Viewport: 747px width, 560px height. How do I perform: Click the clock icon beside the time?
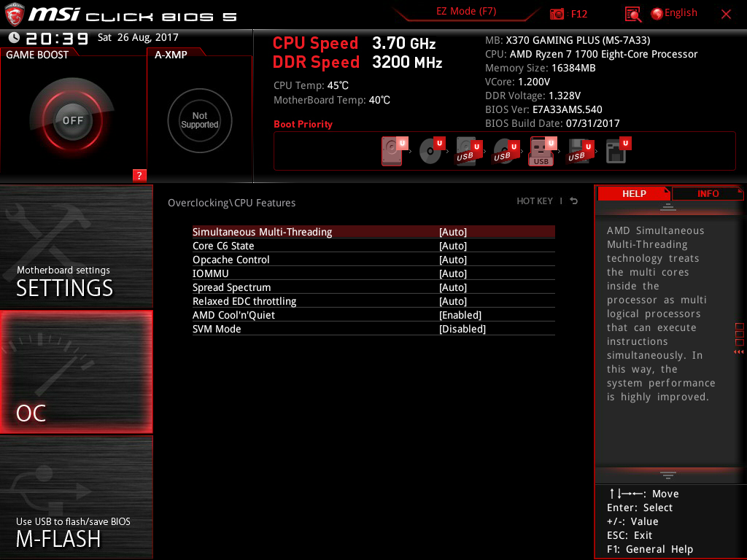point(15,38)
